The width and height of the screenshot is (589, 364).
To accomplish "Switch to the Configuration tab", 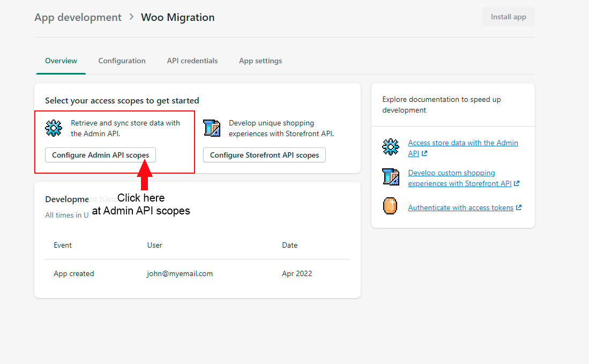I will [122, 61].
